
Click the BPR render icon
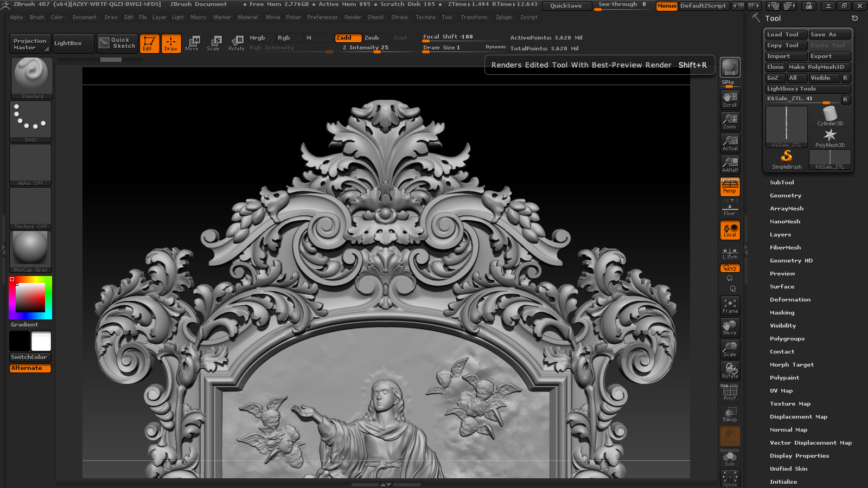click(730, 67)
